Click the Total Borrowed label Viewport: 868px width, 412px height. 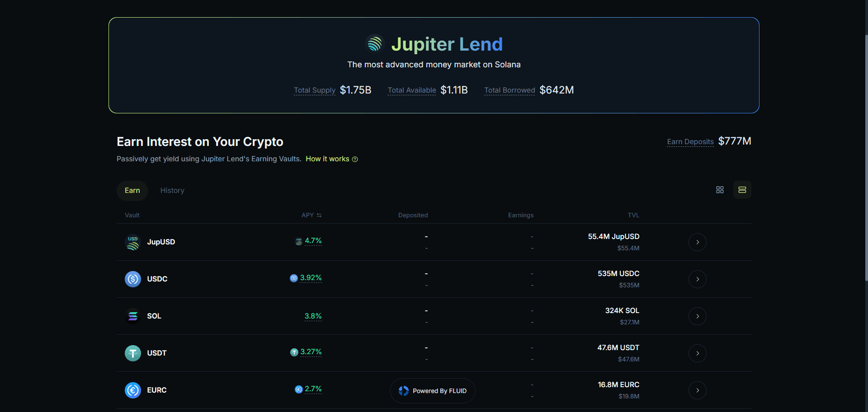click(x=509, y=90)
